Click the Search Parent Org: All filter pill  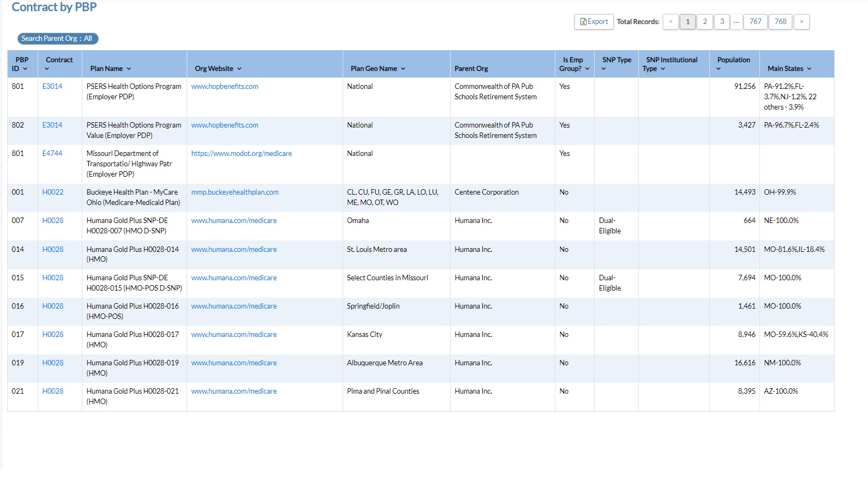click(x=58, y=39)
